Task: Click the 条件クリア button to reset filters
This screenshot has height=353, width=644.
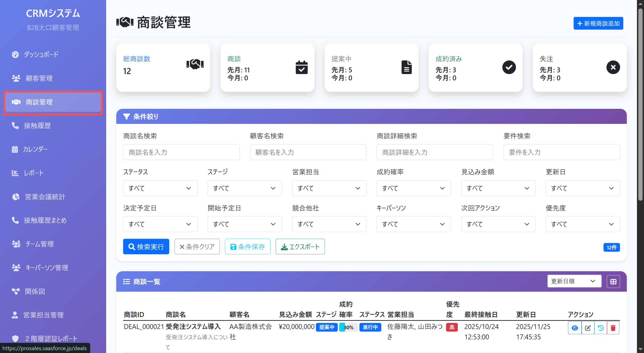Action: click(197, 246)
